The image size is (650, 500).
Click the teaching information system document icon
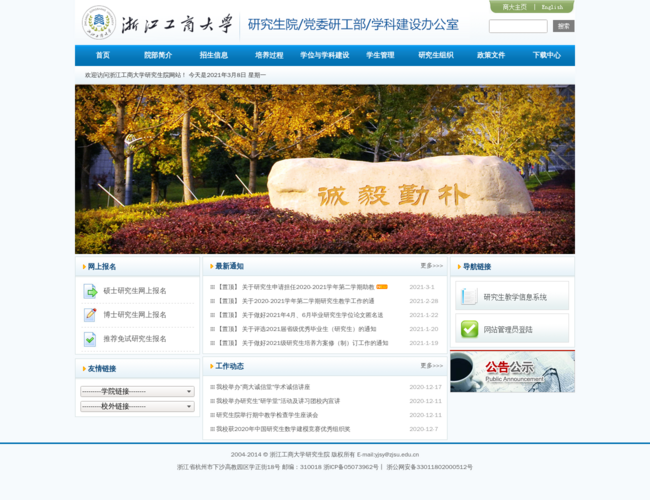coord(469,296)
